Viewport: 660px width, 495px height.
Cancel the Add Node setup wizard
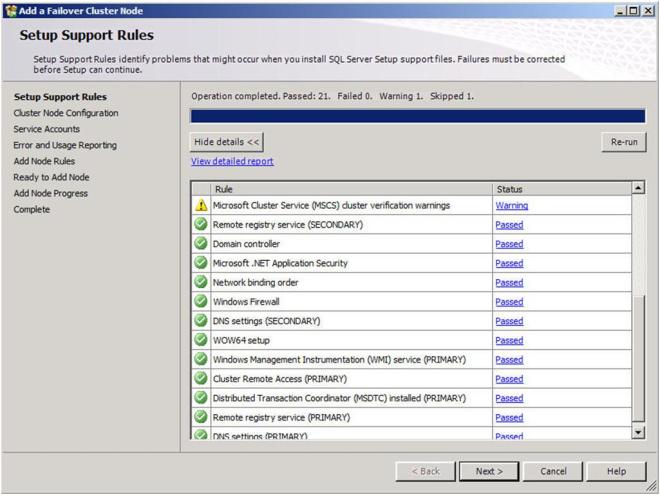(x=553, y=470)
